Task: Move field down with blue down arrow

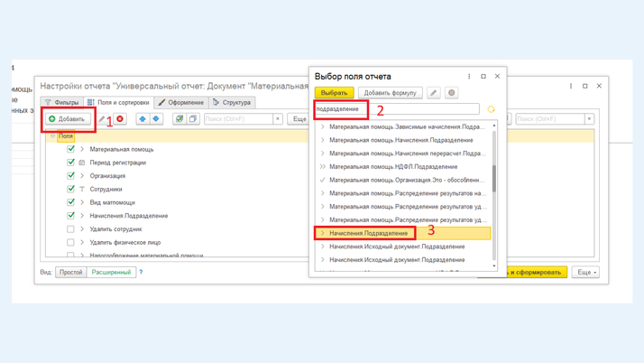Action: tap(156, 119)
